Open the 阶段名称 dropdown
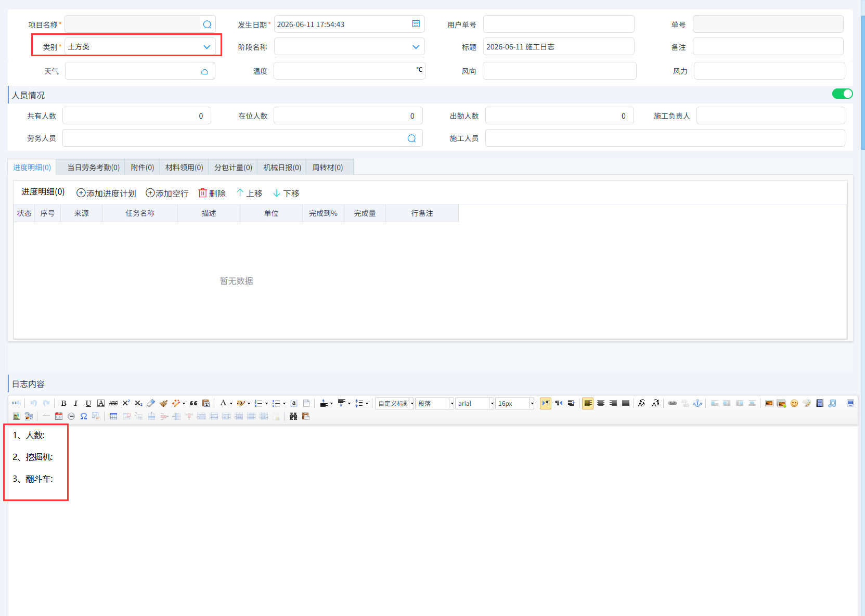This screenshot has height=616, width=865. 350,47
